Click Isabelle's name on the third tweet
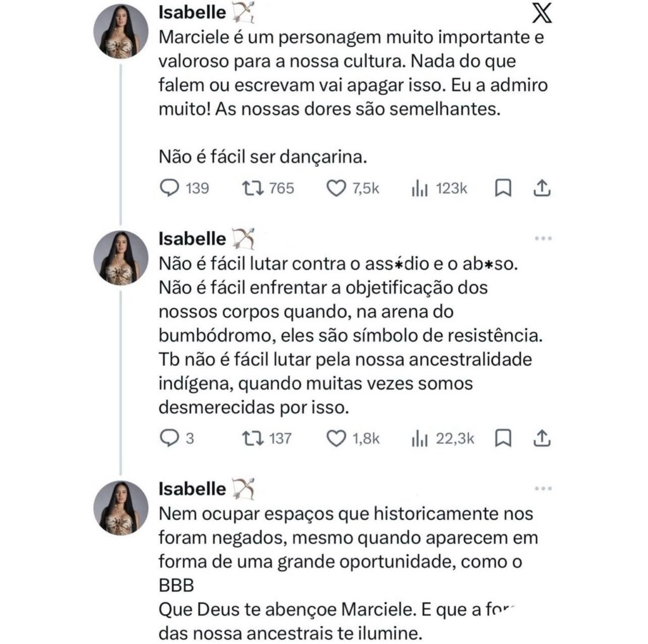Image resolution: width=648 pixels, height=644 pixels. [191, 488]
